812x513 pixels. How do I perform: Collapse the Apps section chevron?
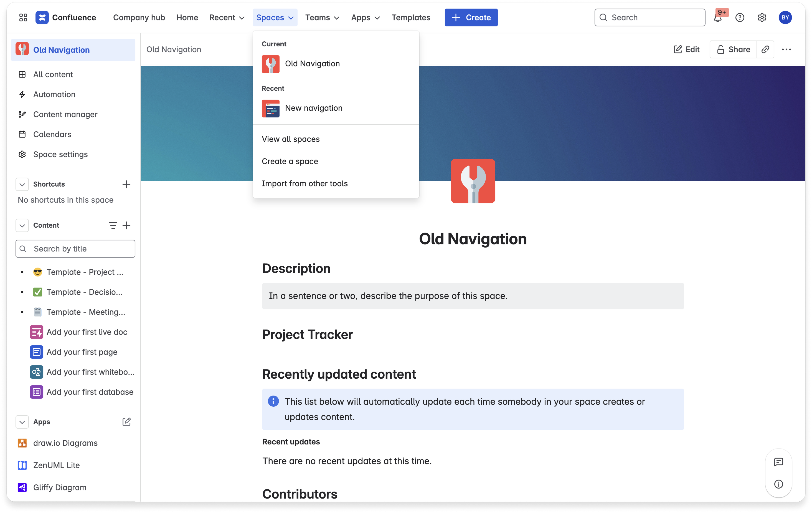tap(22, 422)
